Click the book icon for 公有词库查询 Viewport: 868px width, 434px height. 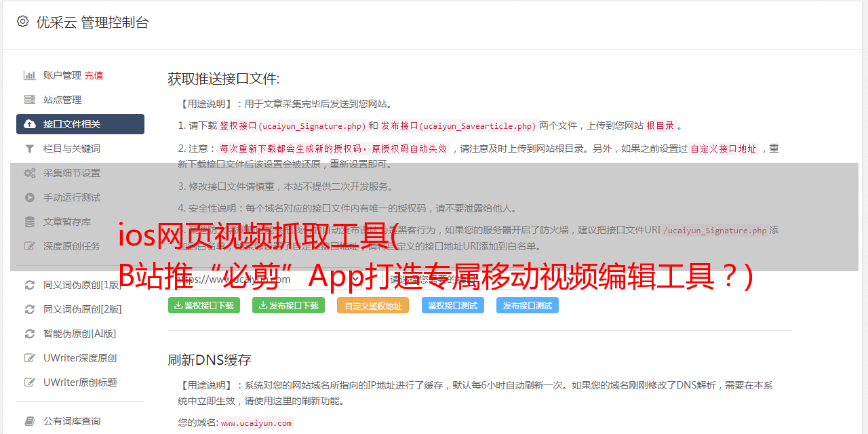click(x=30, y=421)
